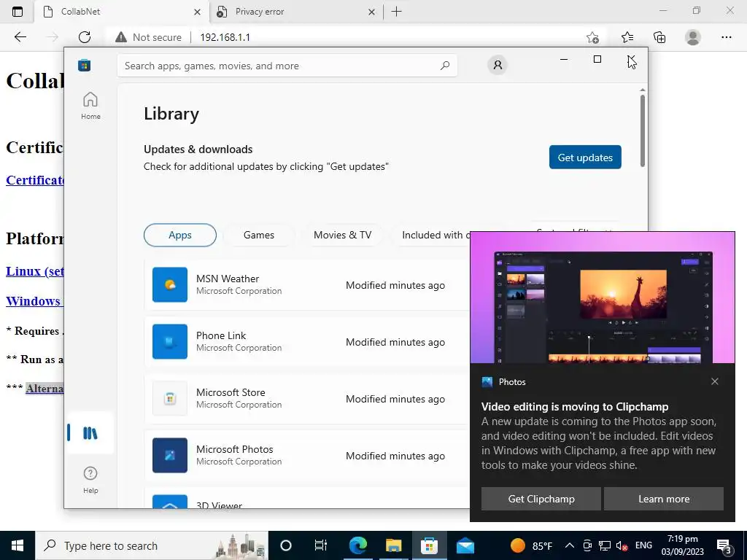Open the clock showing 7:19 pm
The image size is (747, 560).
click(682, 545)
